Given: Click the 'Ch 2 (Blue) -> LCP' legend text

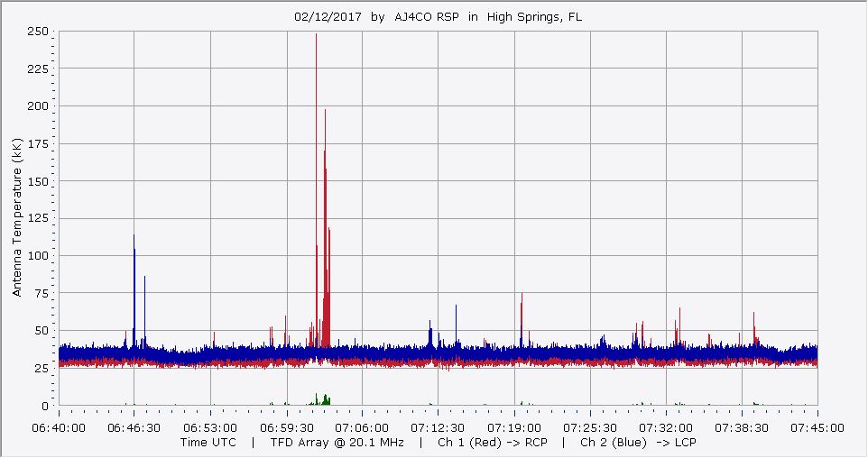Looking at the screenshot, I should coord(638,443).
